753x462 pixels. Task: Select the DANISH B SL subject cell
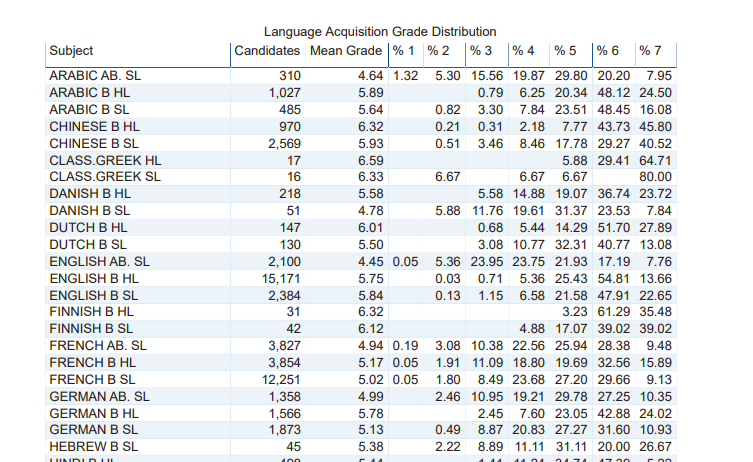[89, 211]
